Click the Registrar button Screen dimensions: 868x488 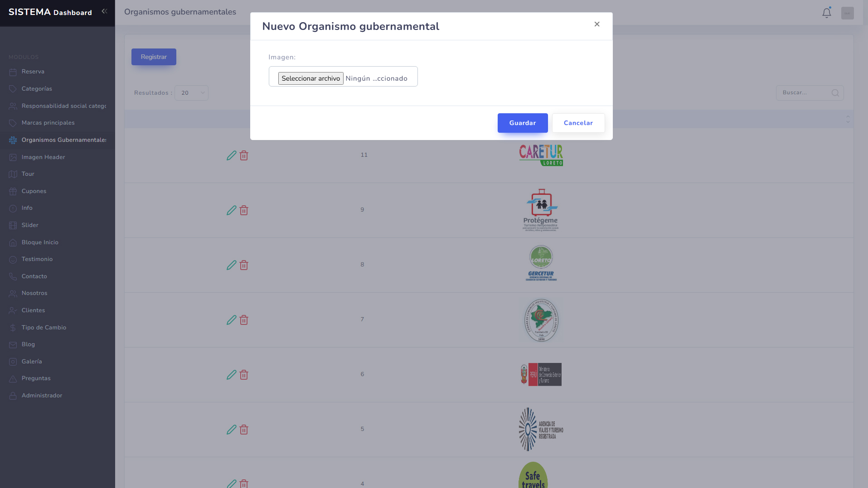point(154,57)
